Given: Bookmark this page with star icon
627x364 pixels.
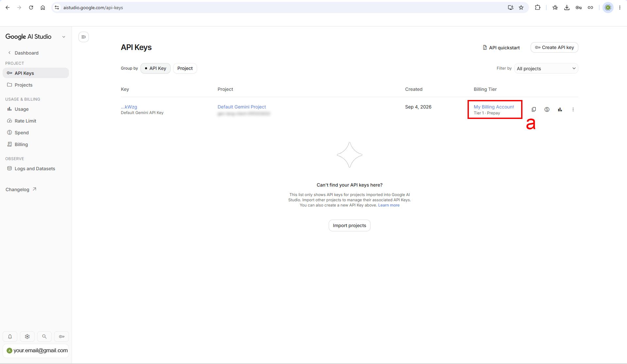Looking at the screenshot, I should point(521,8).
